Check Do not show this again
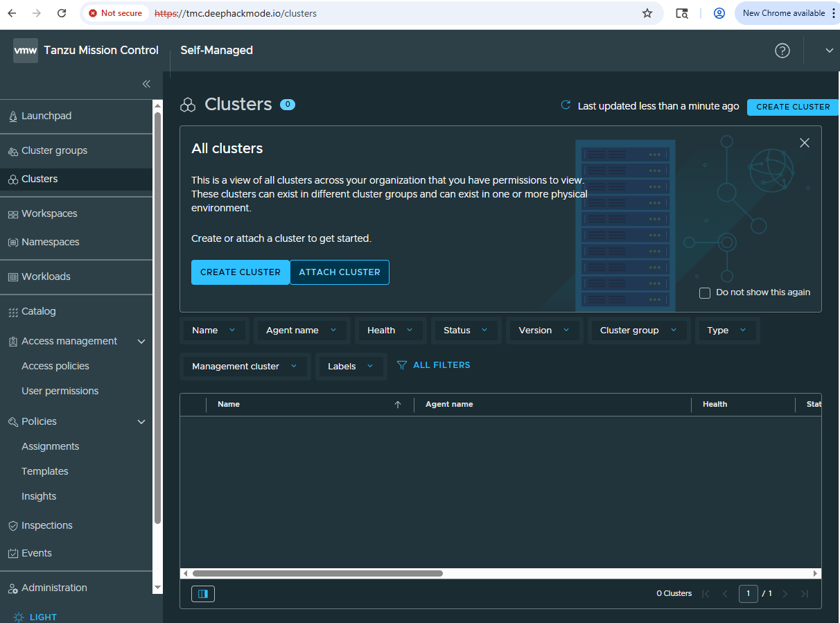Screen dimensions: 840x623 (705, 292)
